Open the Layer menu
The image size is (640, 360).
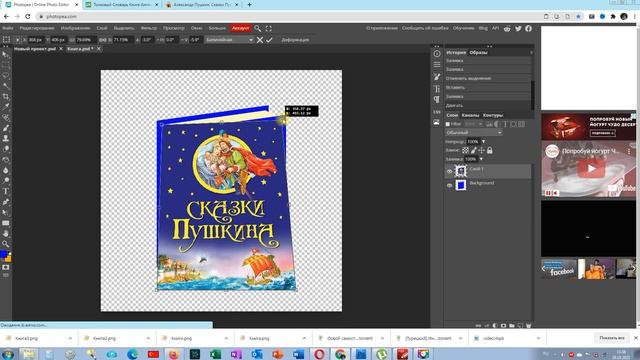coord(102,28)
